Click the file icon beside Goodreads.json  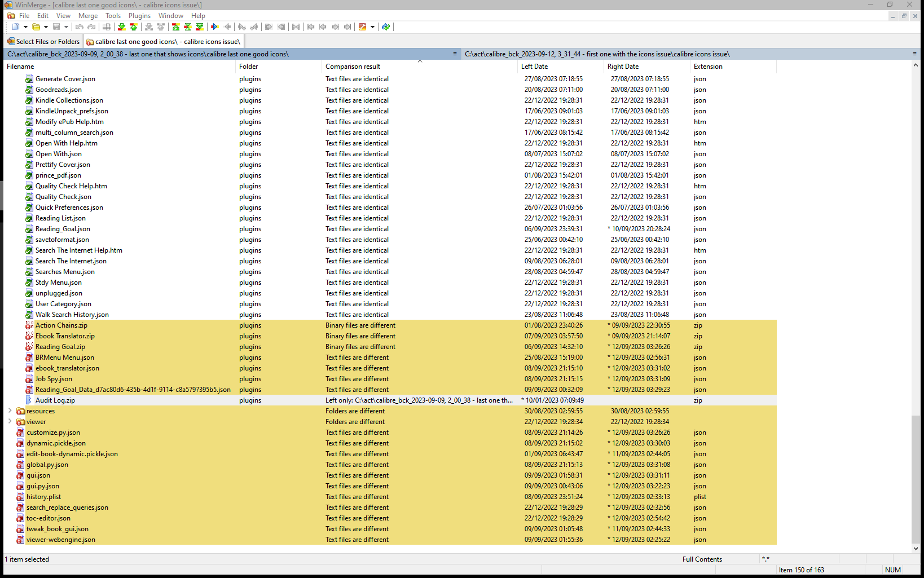[x=29, y=90]
